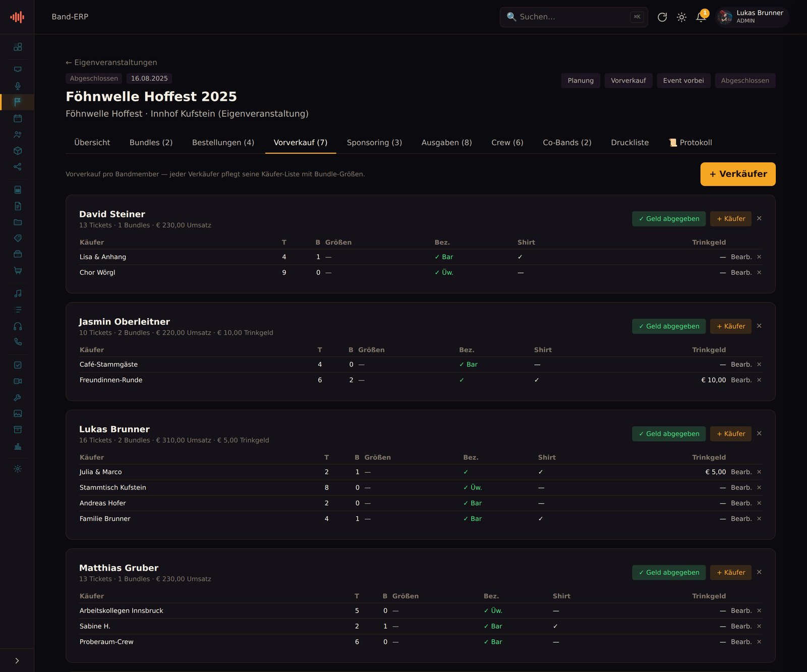Go back to Eigenveranstaltungen
Viewport: 807px width, 672px height.
[111, 63]
